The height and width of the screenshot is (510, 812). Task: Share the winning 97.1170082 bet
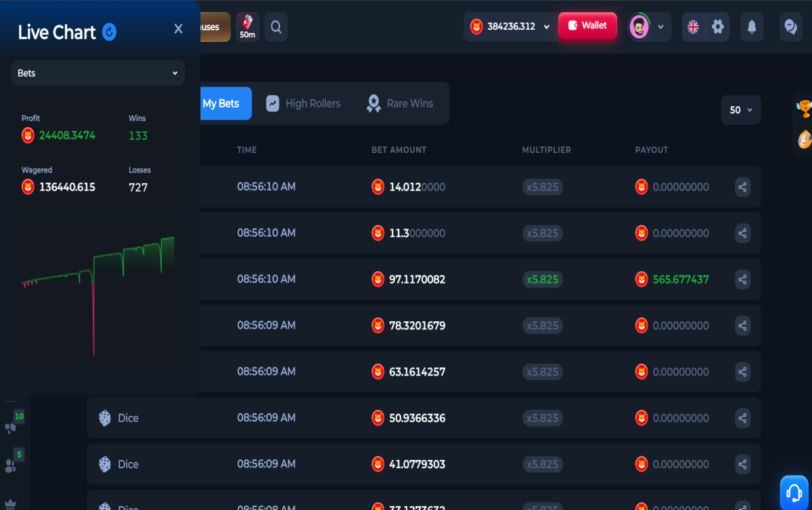[x=743, y=279]
